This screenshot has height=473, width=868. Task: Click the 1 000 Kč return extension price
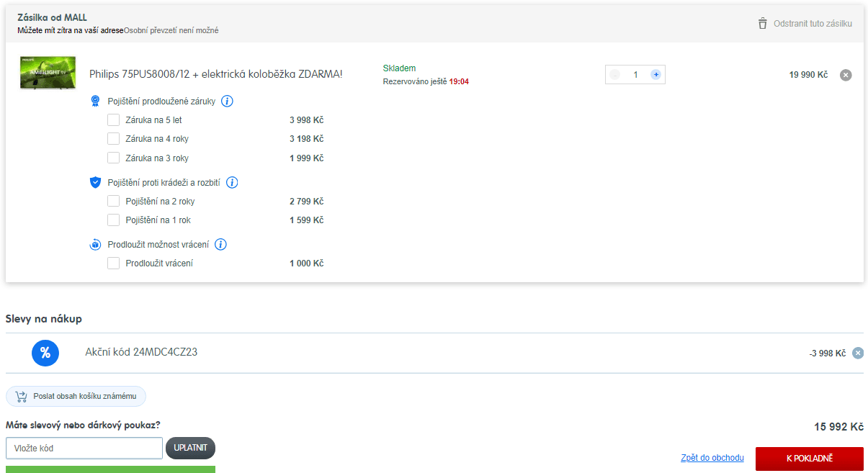pos(307,263)
